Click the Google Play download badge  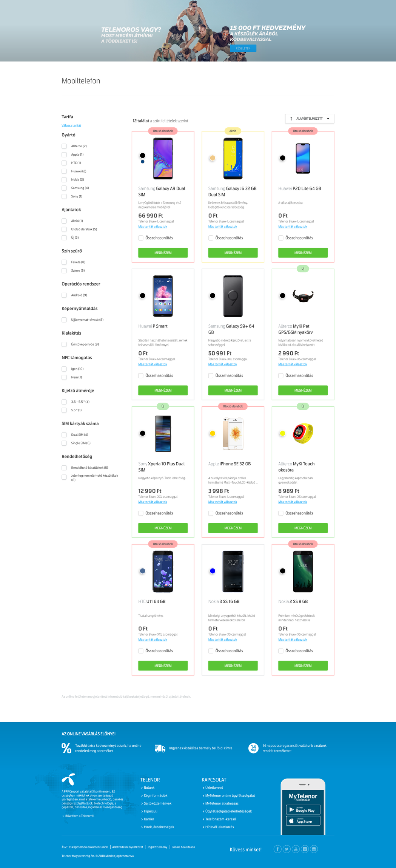coord(303,809)
